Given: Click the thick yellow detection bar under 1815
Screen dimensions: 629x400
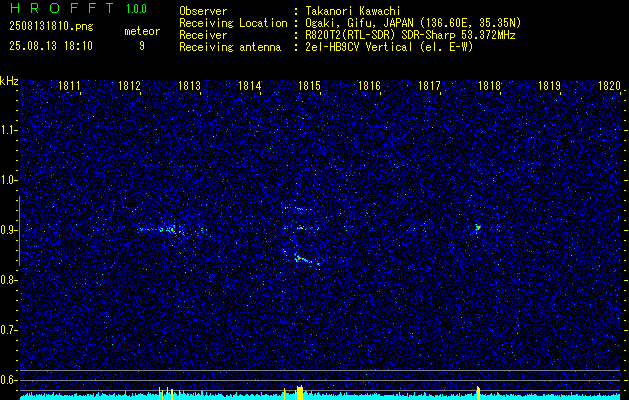Looking at the screenshot, I should pyautogui.click(x=300, y=393).
